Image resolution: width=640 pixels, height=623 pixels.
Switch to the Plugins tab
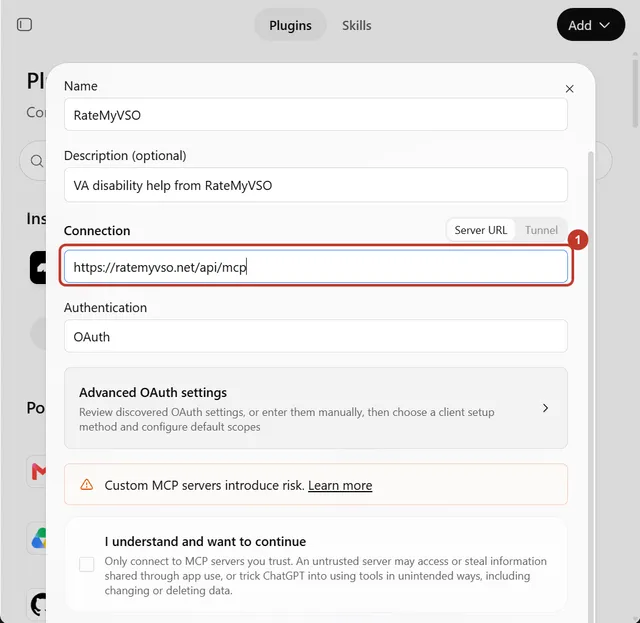click(290, 25)
